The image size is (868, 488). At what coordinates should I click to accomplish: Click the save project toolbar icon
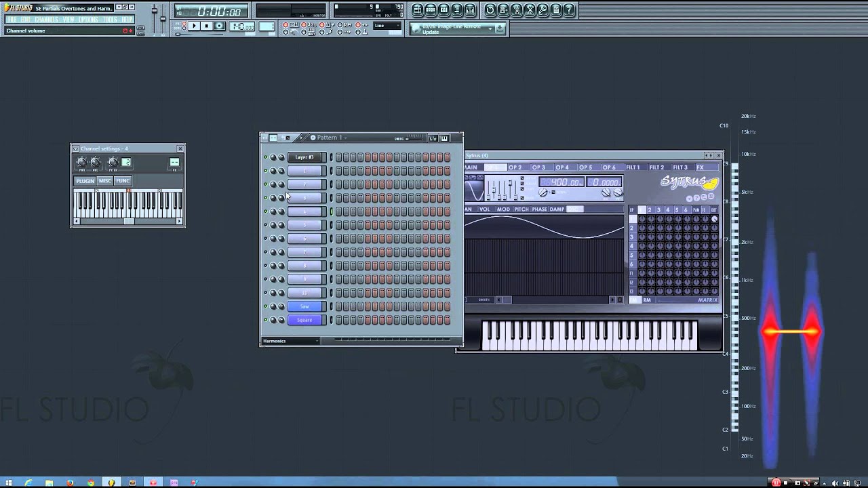pyautogui.click(x=503, y=10)
